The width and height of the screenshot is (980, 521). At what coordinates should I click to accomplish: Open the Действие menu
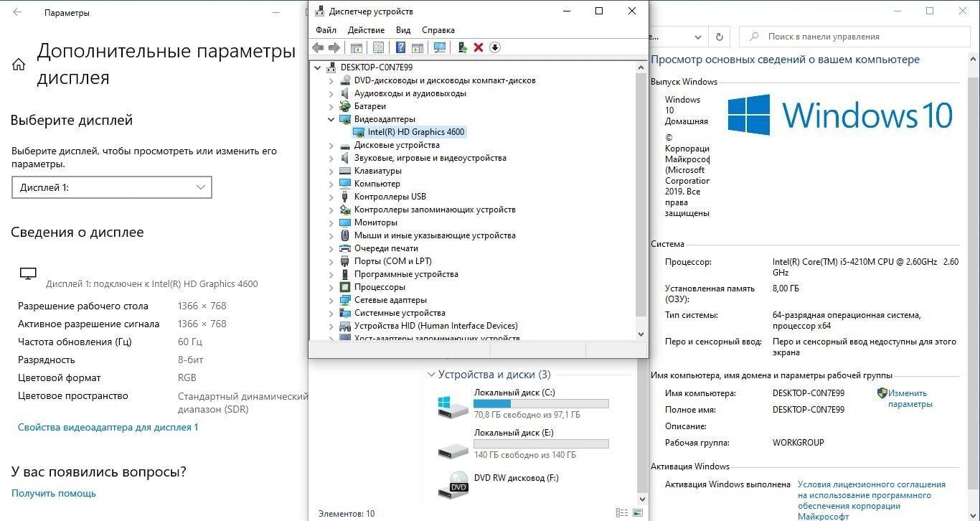(366, 30)
